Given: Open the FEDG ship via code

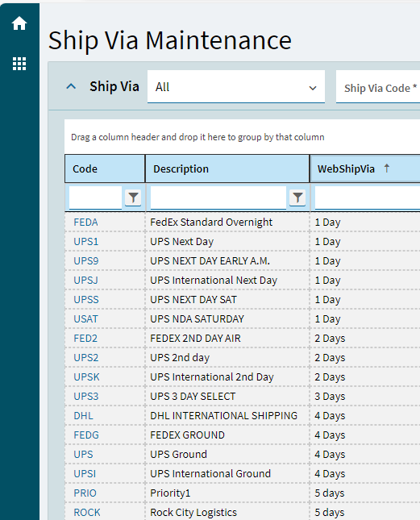Looking at the screenshot, I should point(86,435).
